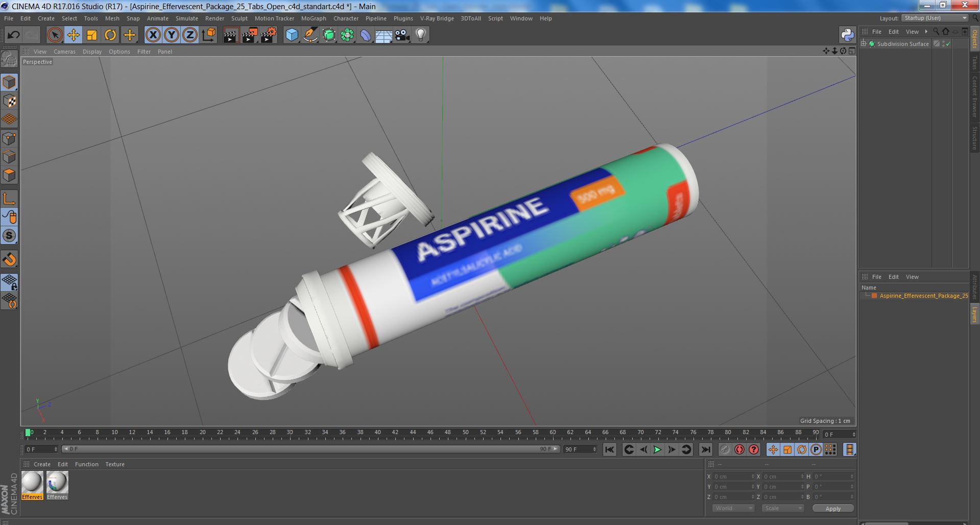Render to Picture Viewer

click(250, 35)
